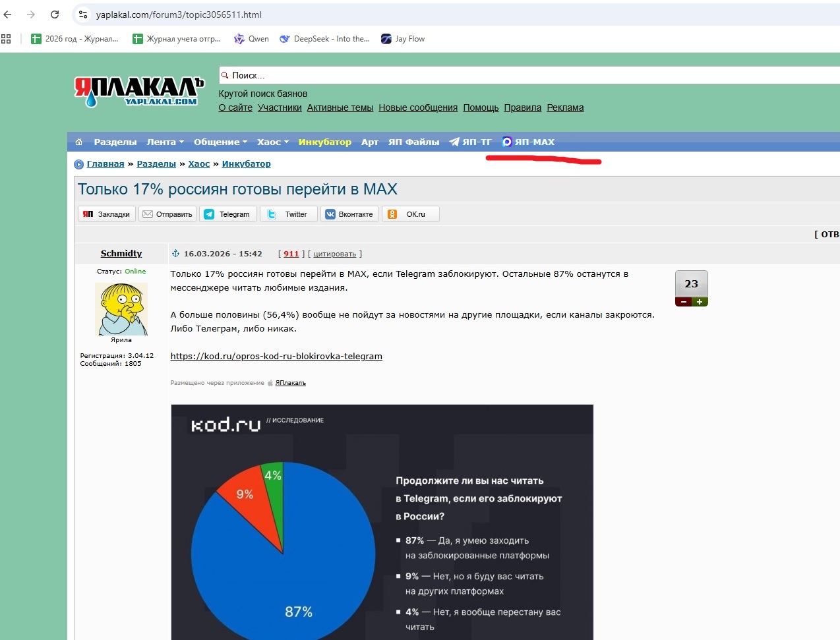Share topic to Twitter
This screenshot has width=840, height=640.
click(289, 214)
